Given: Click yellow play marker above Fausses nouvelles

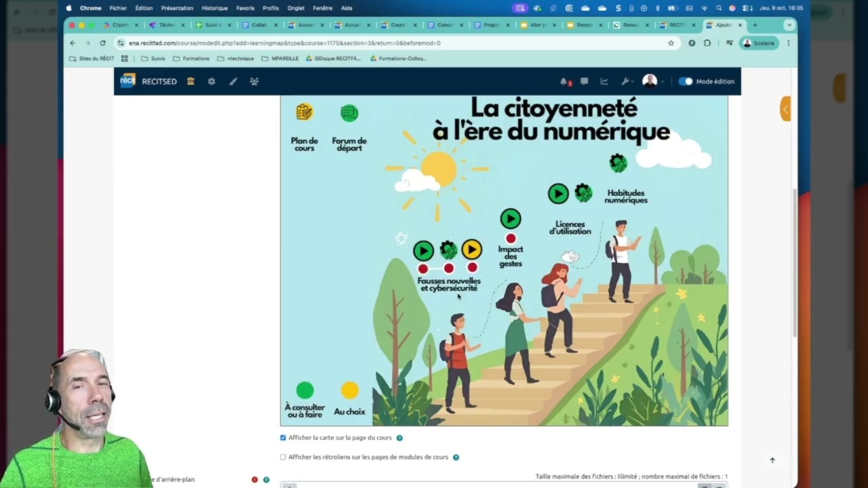Looking at the screenshot, I should click(x=472, y=249).
